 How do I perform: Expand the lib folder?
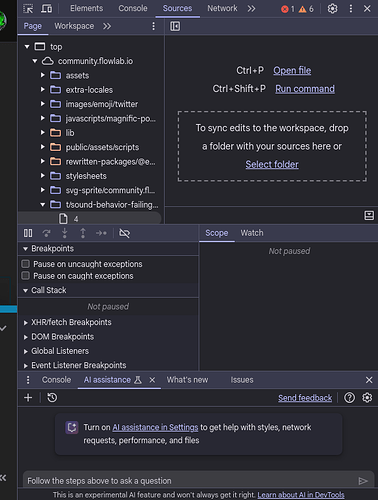coord(42,133)
